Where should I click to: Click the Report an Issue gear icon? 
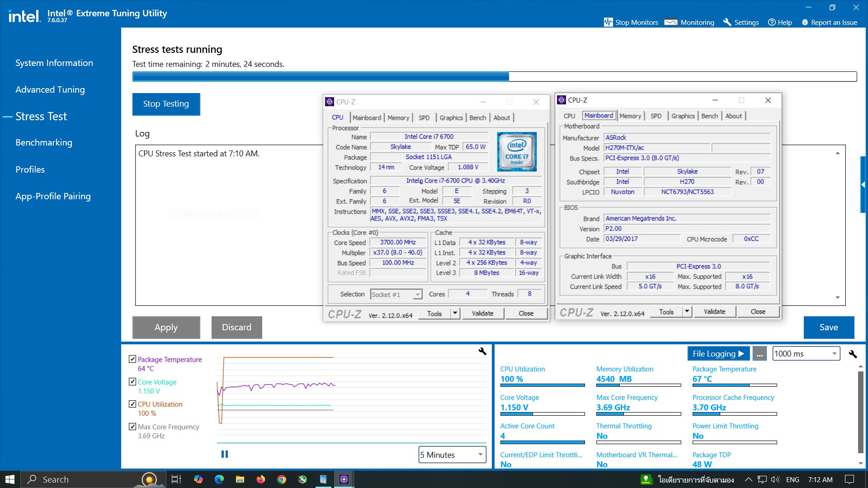pyautogui.click(x=805, y=22)
